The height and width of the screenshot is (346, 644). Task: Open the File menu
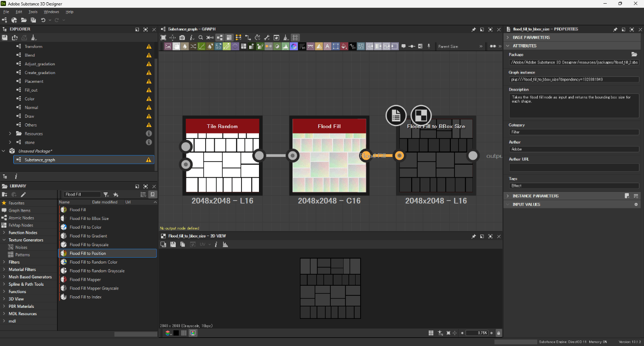tap(6, 12)
